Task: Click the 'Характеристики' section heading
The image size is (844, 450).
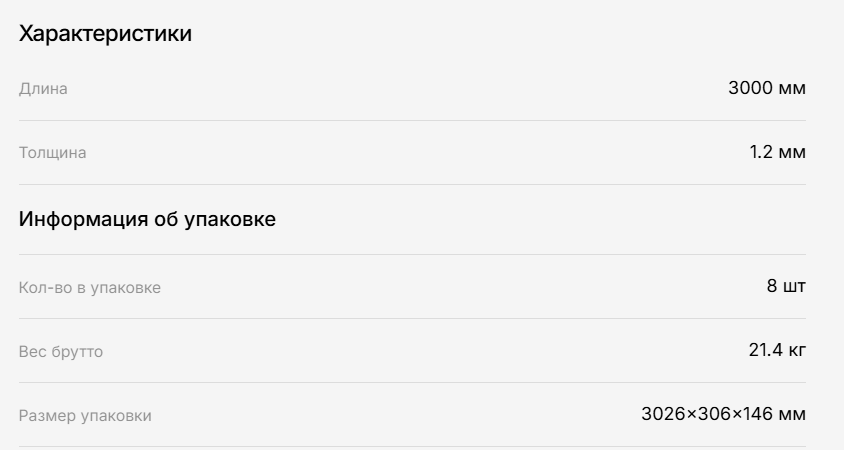Action: (x=106, y=33)
